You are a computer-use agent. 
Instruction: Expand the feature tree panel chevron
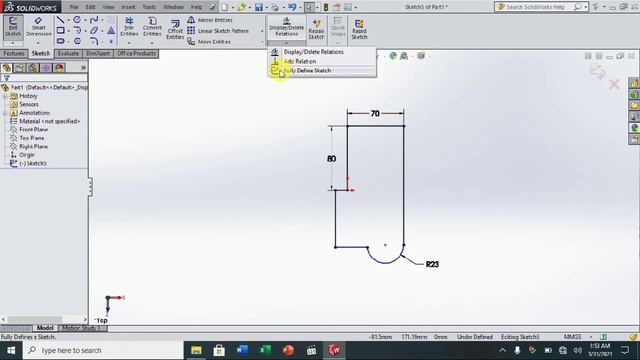pos(83,68)
